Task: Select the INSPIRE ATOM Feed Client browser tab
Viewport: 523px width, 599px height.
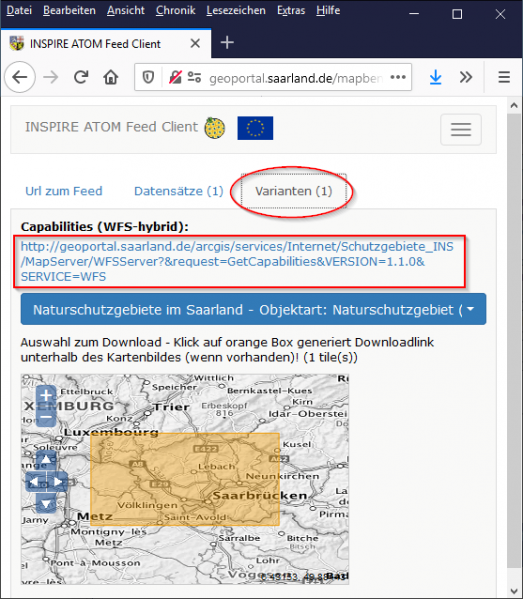Action: pyautogui.click(x=106, y=44)
